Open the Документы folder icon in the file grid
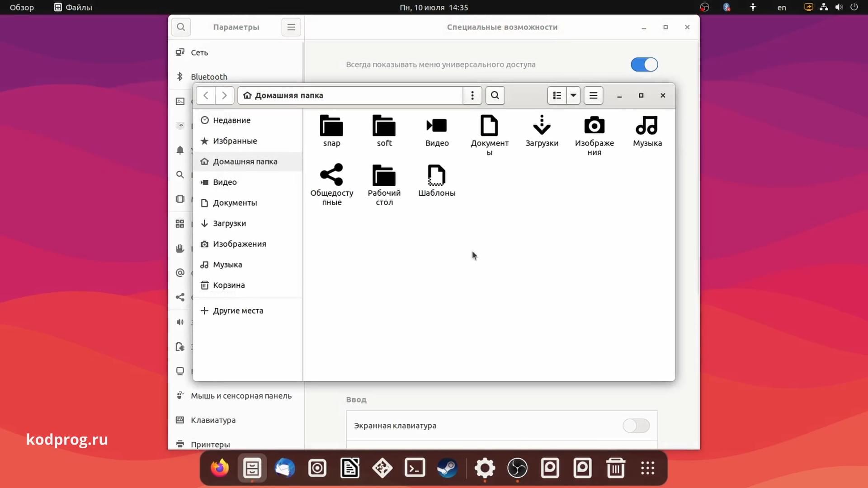868x488 pixels. coord(489,135)
